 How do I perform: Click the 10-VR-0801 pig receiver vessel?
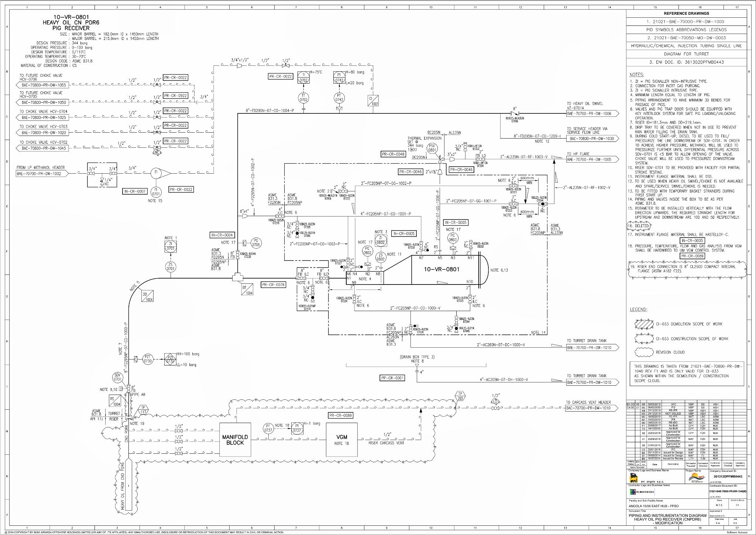click(x=417, y=270)
